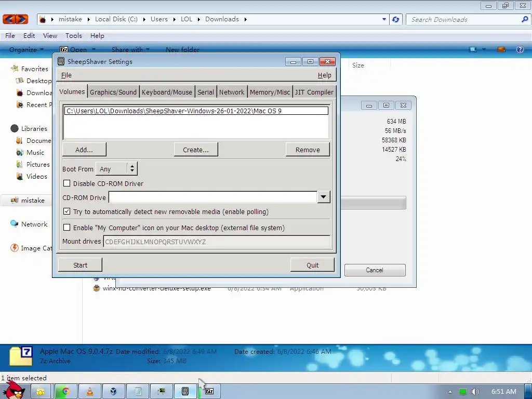Expand breadcrumb arrow after Downloads
Image resolution: width=532 pixels, height=399 pixels.
pyautogui.click(x=245, y=19)
